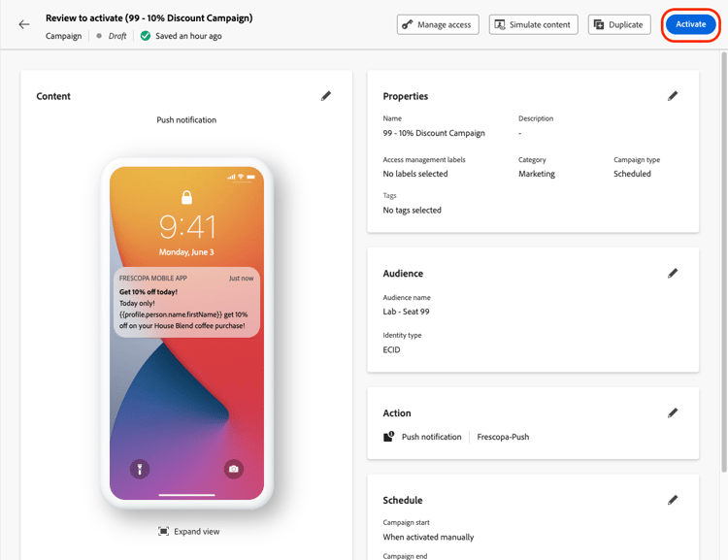Image resolution: width=728 pixels, height=560 pixels.
Task: Click campaign name '99 - 10% Discount Campaign' value
Action: [x=434, y=133]
